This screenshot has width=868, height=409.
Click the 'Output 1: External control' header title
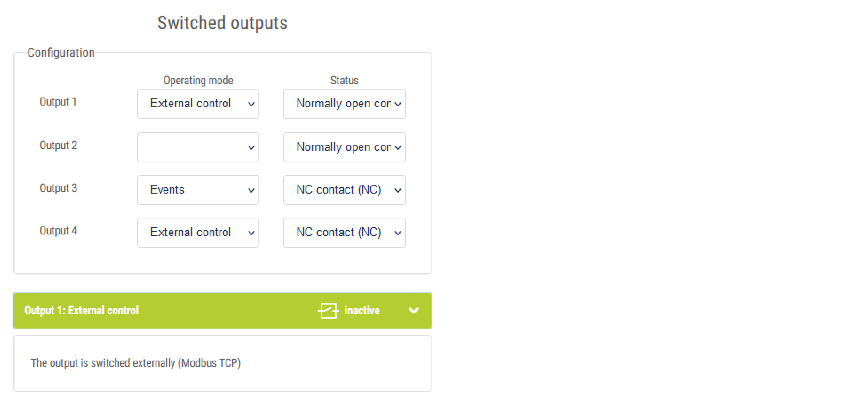(81, 311)
